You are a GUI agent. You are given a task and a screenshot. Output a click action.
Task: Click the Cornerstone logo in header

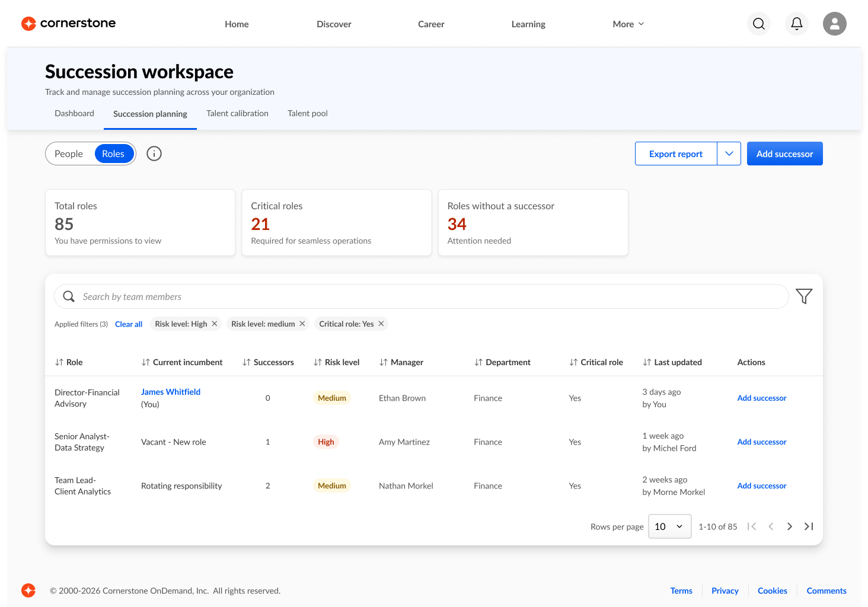(68, 24)
